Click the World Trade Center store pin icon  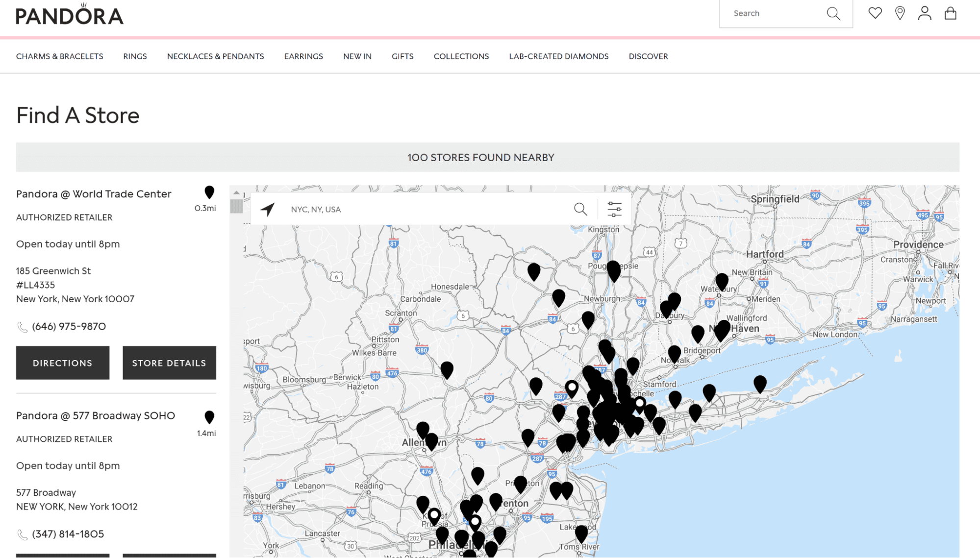(x=209, y=192)
